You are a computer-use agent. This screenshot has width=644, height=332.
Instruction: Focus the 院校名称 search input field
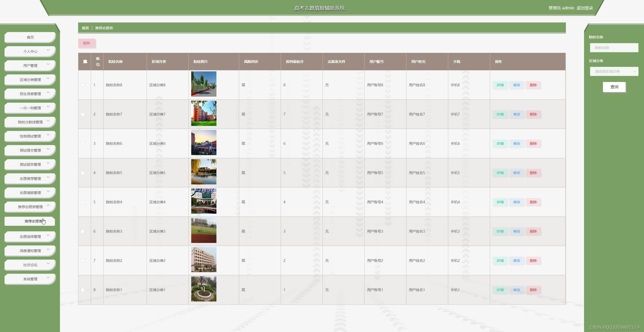coord(614,48)
